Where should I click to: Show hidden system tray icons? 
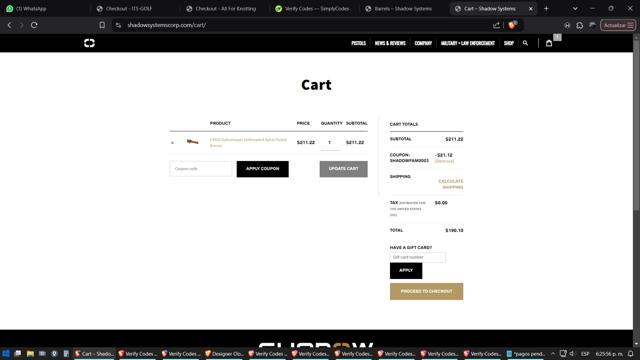pos(553,353)
